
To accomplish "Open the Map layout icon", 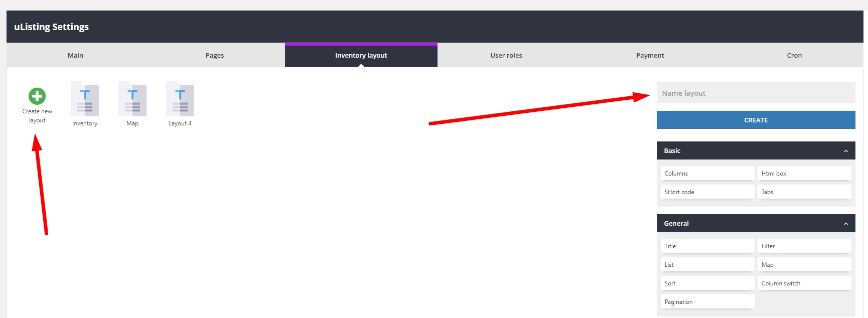I will point(132,99).
